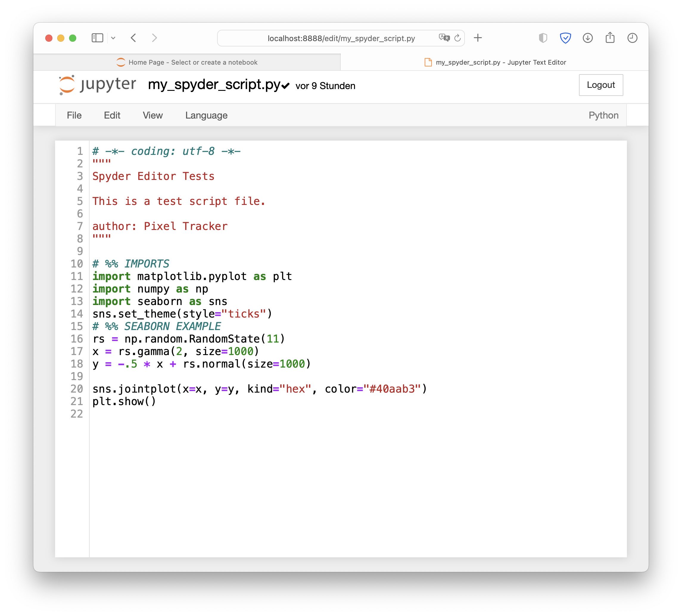682x616 pixels.
Task: Select the Edit menu option
Action: click(112, 115)
